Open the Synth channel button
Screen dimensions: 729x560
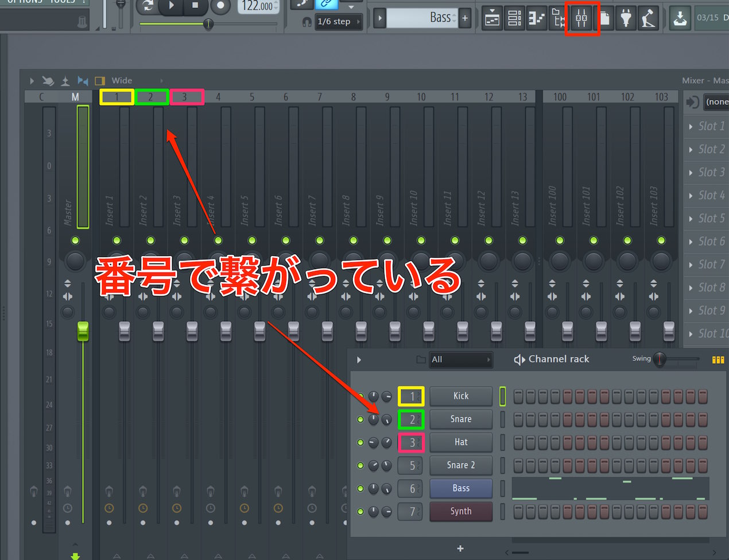point(461,511)
